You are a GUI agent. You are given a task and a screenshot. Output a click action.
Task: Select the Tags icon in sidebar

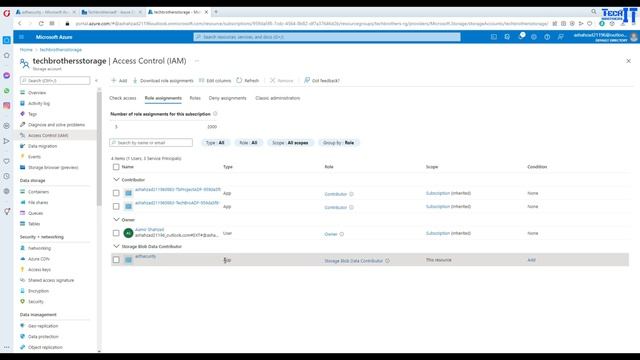point(22,114)
